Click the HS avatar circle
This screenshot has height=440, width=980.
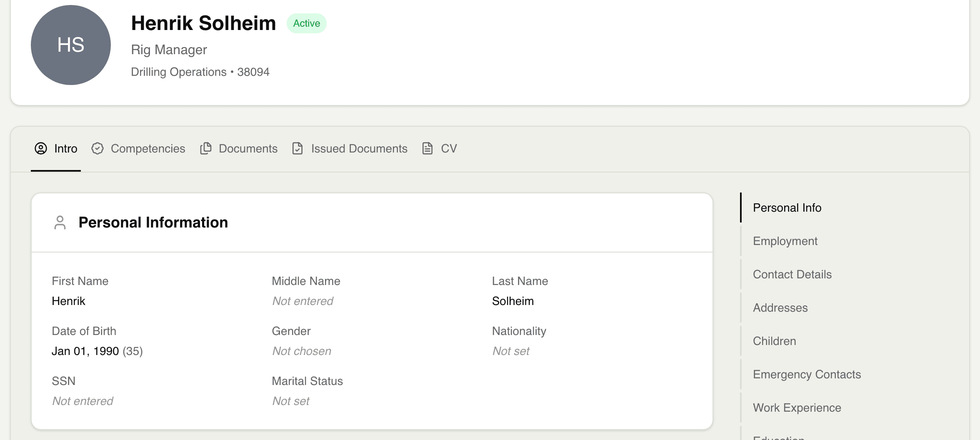tap(71, 45)
